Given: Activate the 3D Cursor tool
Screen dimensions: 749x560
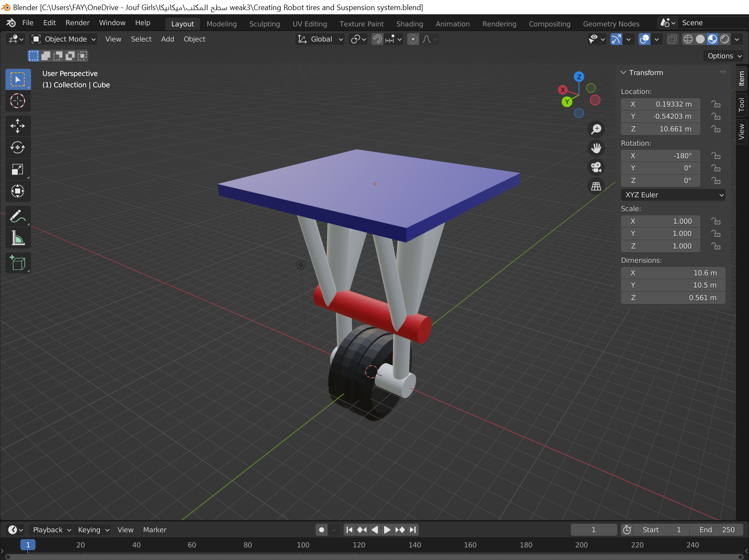Looking at the screenshot, I should [18, 101].
